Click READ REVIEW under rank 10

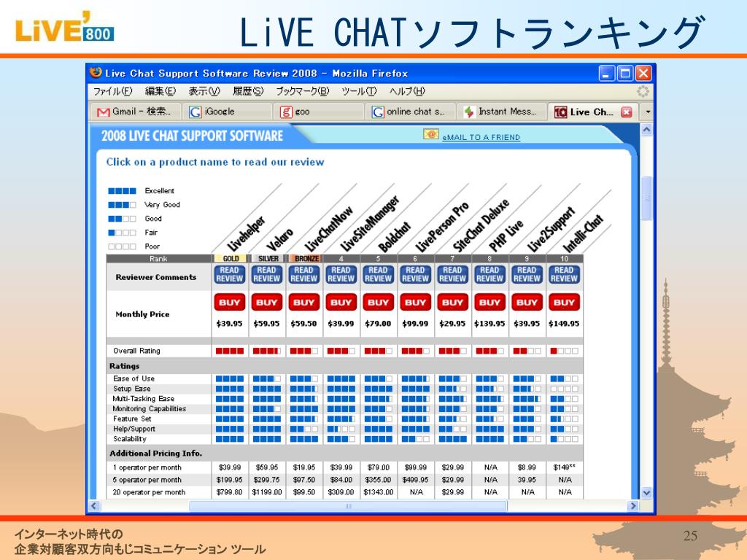[x=564, y=274]
